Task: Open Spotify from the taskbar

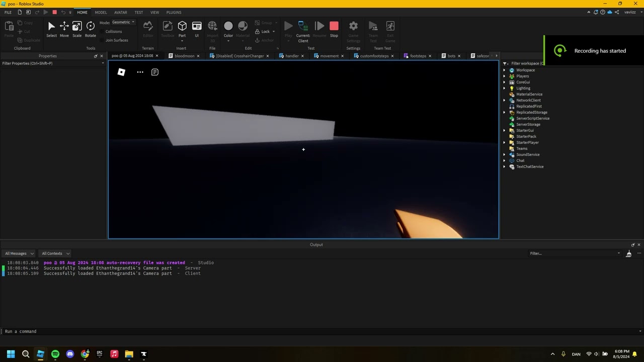Action: [55, 354]
